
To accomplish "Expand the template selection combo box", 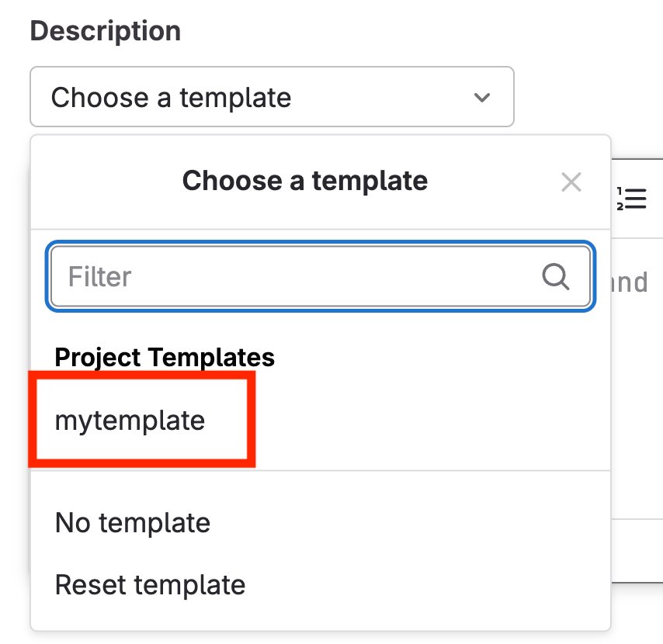I will pyautogui.click(x=272, y=98).
